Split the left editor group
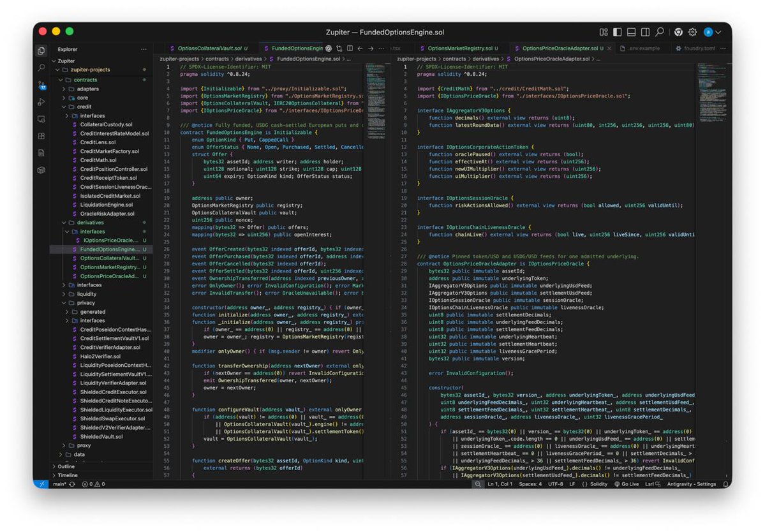This screenshot has width=765, height=532. 350,48
